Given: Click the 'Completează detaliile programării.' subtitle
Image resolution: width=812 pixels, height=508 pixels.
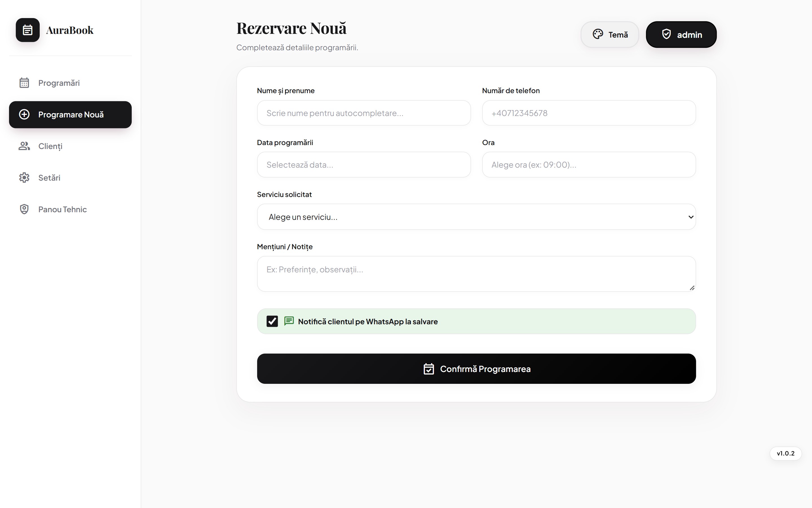Looking at the screenshot, I should (297, 47).
